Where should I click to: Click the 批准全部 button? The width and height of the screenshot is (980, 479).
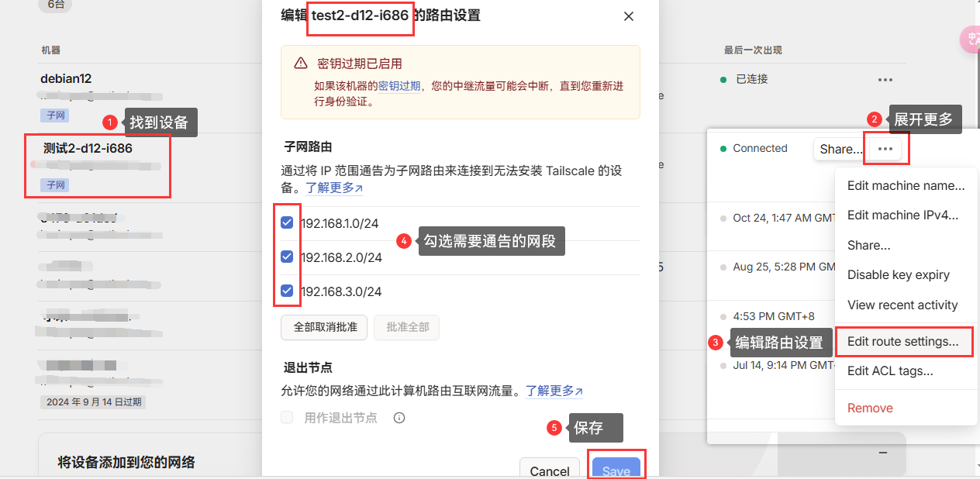point(407,327)
